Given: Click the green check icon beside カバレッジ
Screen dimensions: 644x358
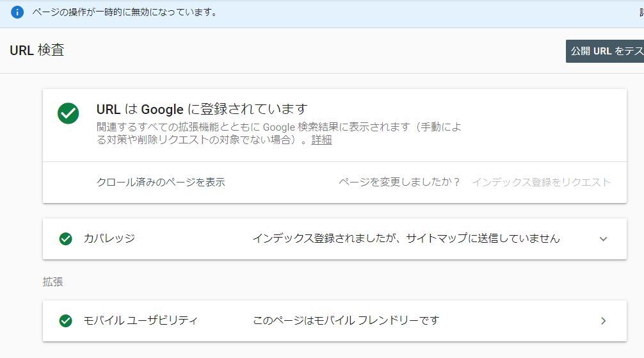Looking at the screenshot, I should point(65,239).
